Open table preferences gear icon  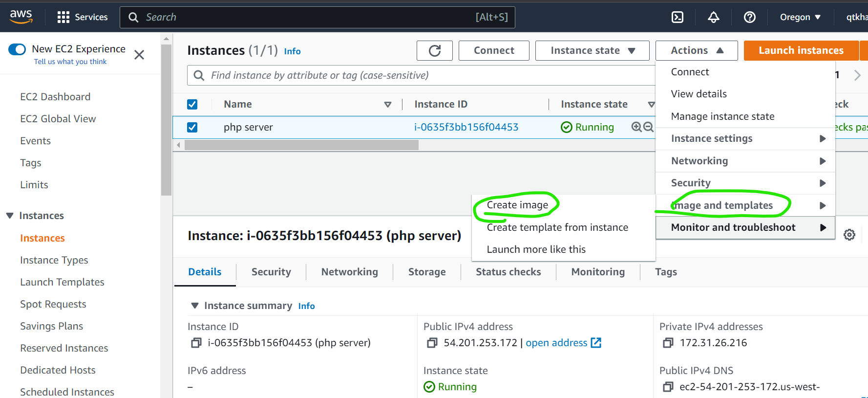[x=849, y=235]
